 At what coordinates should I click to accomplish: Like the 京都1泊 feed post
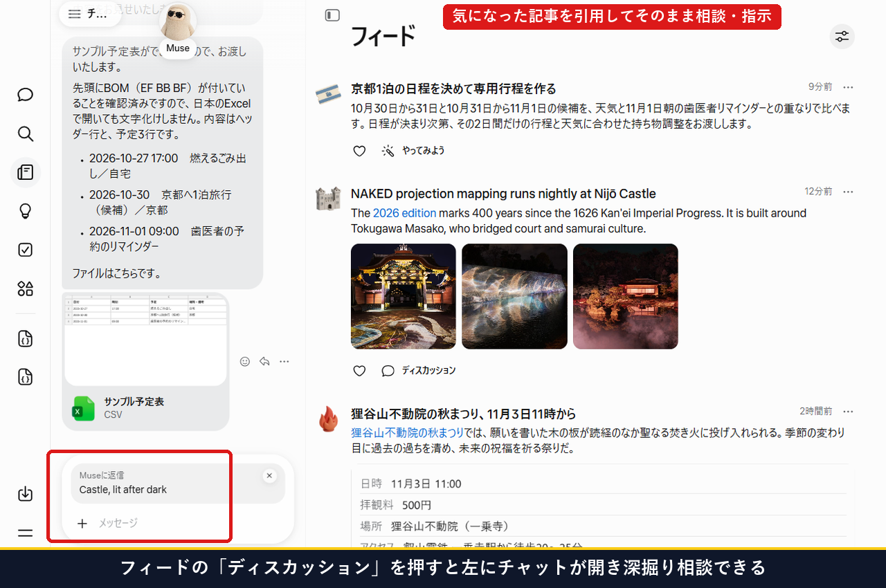pyautogui.click(x=359, y=151)
